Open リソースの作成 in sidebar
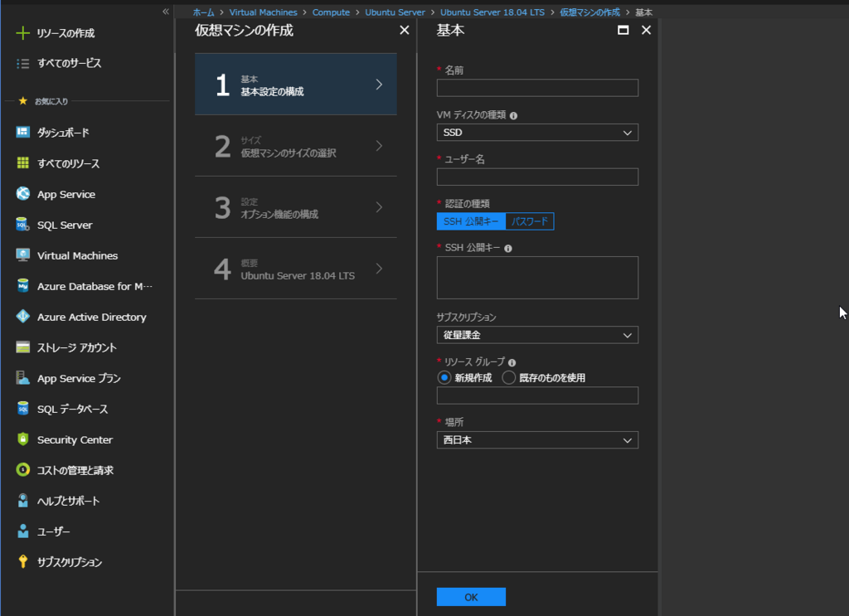The image size is (849, 616). 65,33
